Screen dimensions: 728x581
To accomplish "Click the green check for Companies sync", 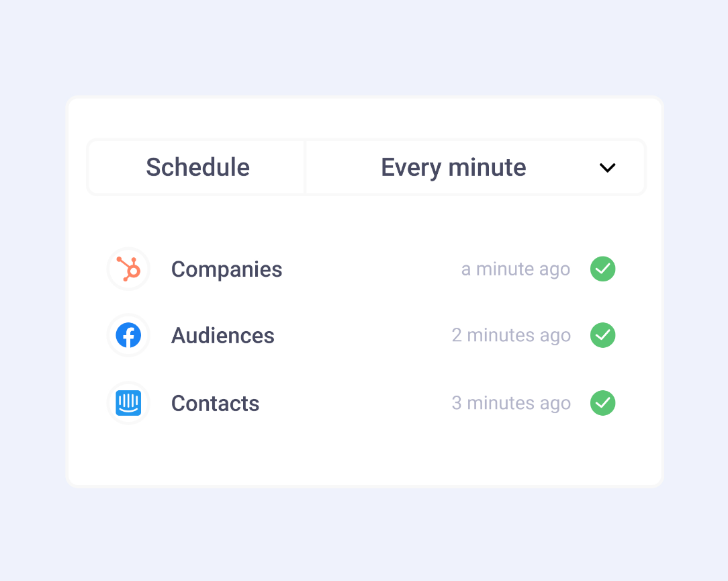I will pyautogui.click(x=602, y=269).
